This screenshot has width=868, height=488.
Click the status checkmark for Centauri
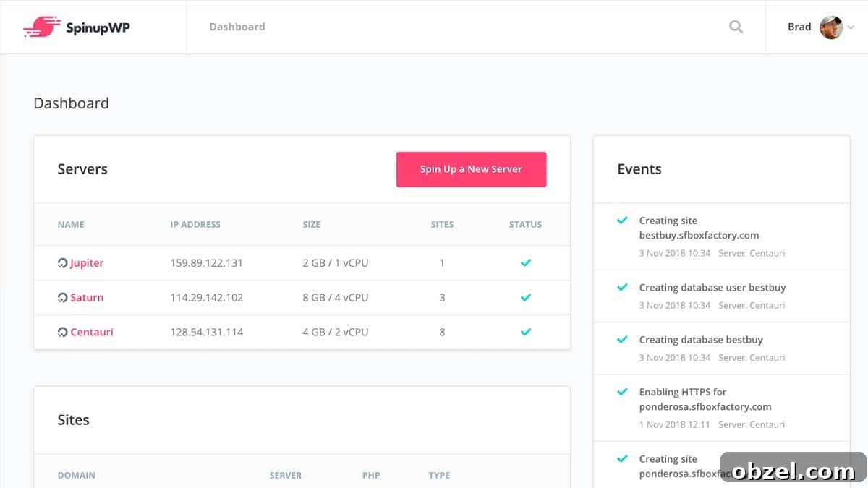point(525,333)
